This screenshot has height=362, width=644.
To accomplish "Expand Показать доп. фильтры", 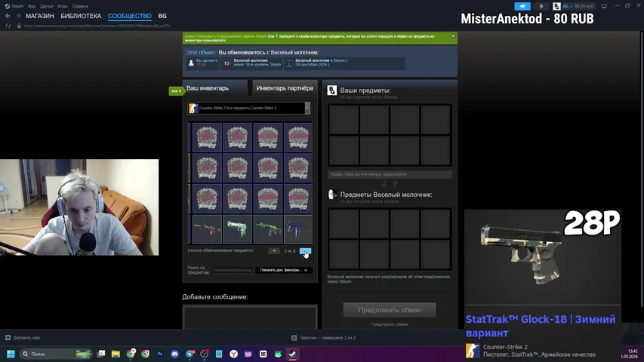I will tap(284, 270).
